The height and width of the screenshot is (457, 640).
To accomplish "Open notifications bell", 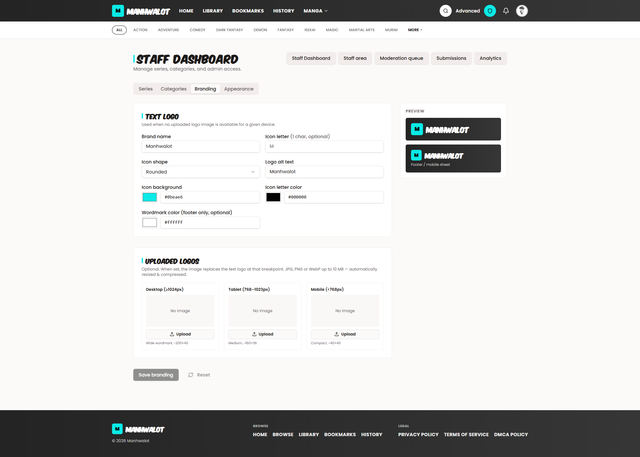I will click(506, 11).
